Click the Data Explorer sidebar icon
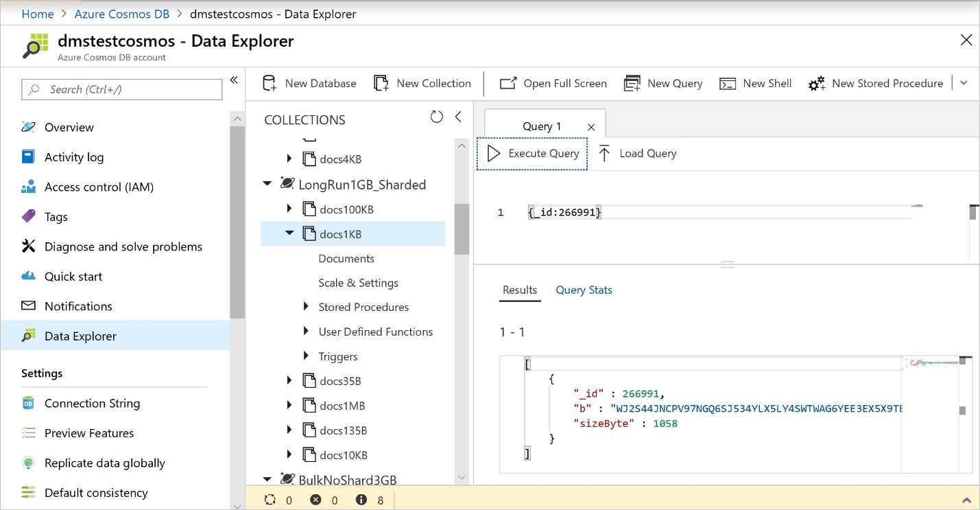Image resolution: width=980 pixels, height=510 pixels. [28, 336]
